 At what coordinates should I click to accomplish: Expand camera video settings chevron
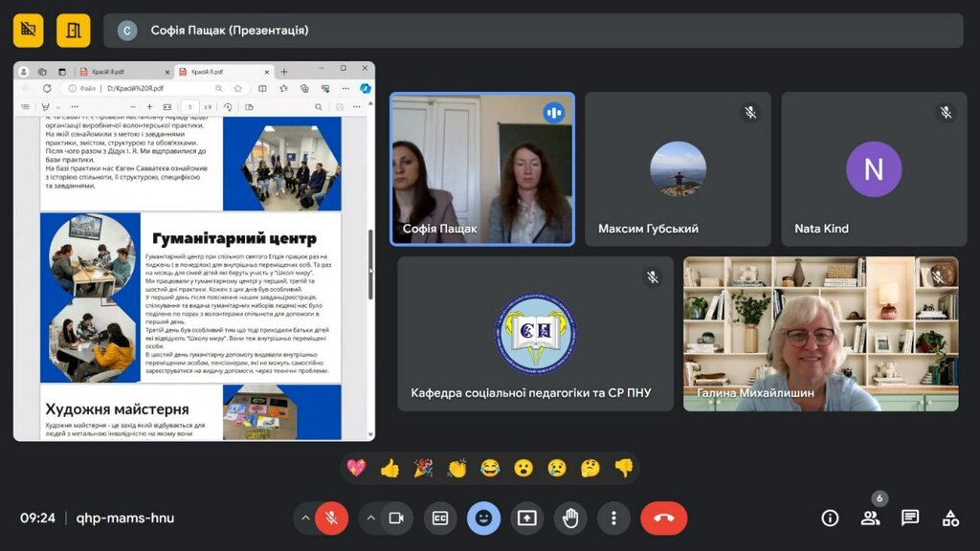tap(370, 518)
